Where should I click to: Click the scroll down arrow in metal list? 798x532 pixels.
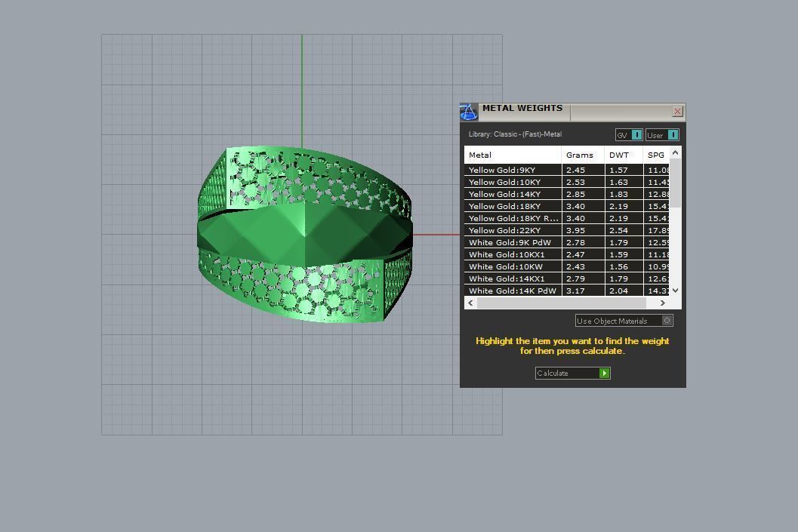click(676, 291)
